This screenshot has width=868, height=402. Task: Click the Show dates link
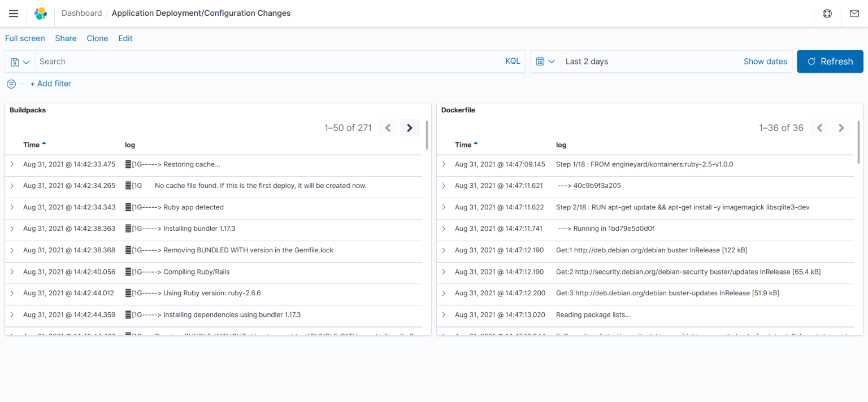[x=765, y=62]
